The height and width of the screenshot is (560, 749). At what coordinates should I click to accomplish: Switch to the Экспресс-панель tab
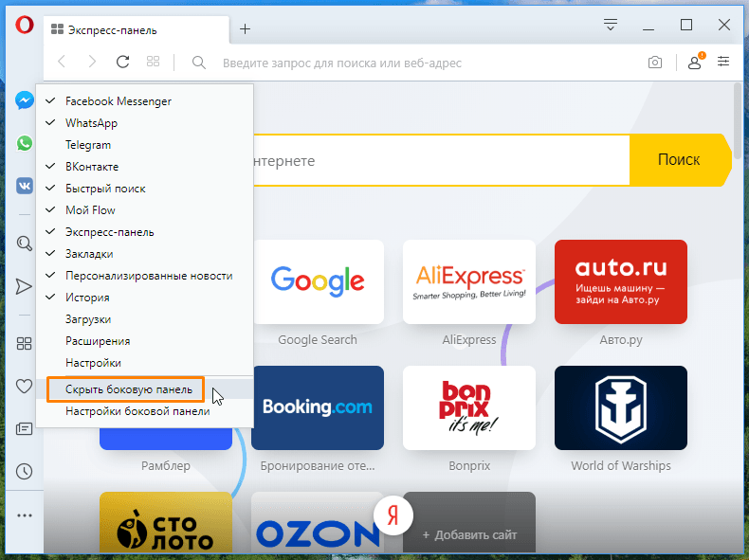(x=137, y=29)
